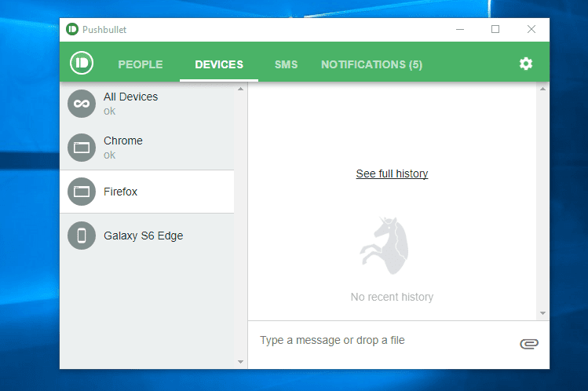This screenshot has height=391, width=588.
Task: Select the Galaxy S6 Edge phone icon
Action: point(82,236)
